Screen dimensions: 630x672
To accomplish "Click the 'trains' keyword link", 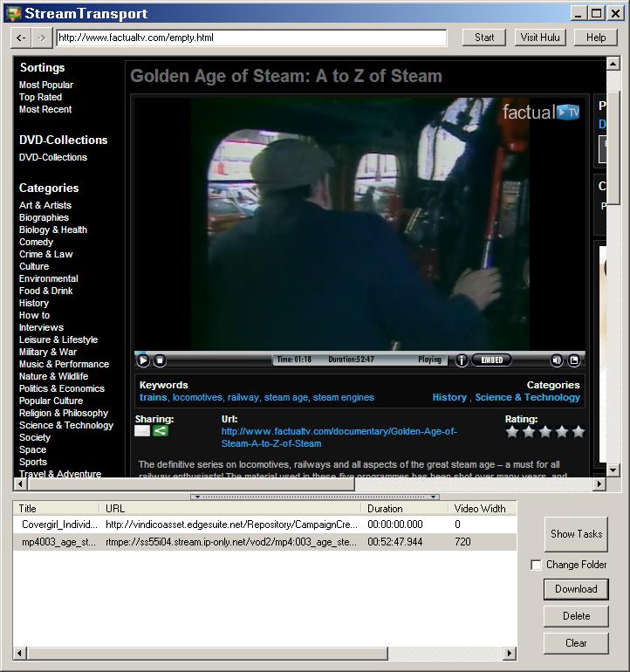I will [153, 397].
